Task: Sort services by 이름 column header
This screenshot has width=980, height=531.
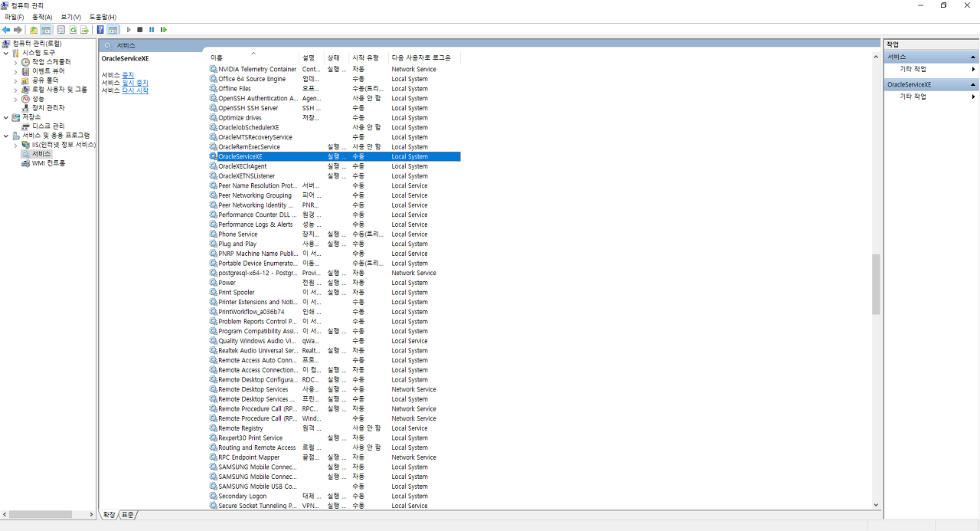Action: point(253,57)
